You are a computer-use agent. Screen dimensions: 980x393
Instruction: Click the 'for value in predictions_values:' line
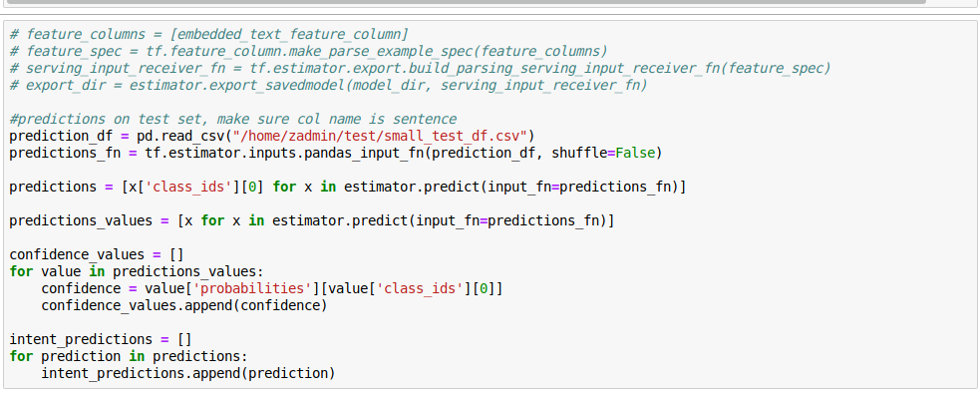137,271
